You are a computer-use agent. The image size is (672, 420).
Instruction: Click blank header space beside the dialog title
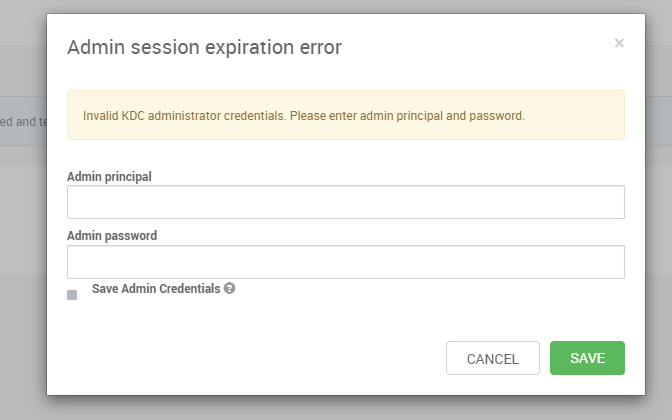[476, 47]
